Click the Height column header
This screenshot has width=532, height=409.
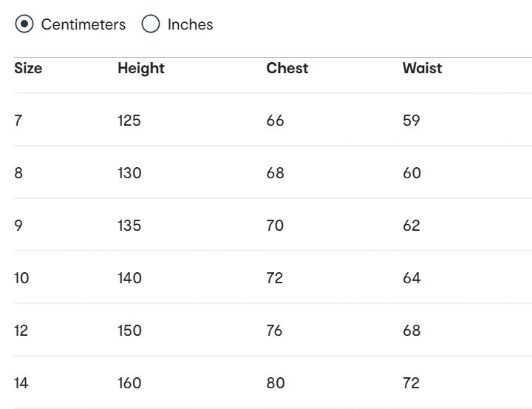click(141, 69)
